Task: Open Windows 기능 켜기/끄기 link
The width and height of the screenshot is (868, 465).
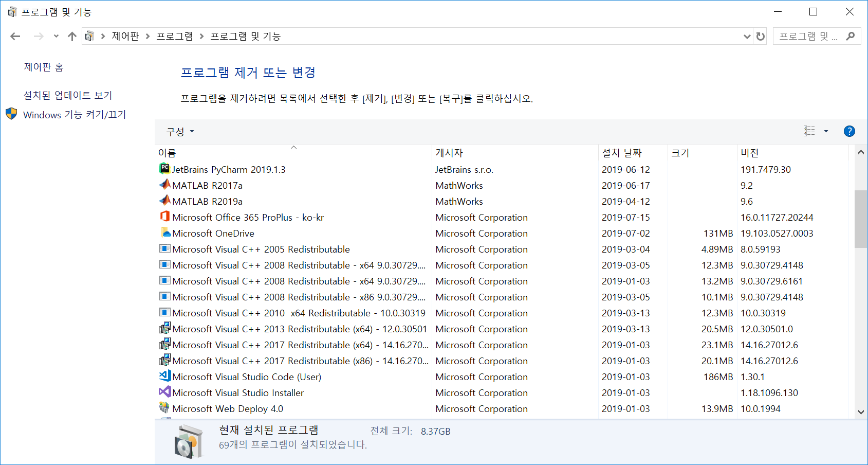Action: coord(75,114)
